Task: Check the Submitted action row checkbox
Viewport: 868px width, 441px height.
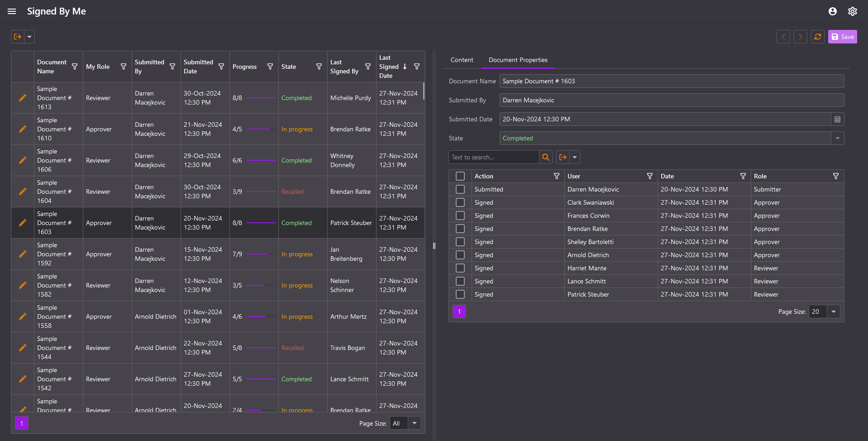Action: [460, 189]
